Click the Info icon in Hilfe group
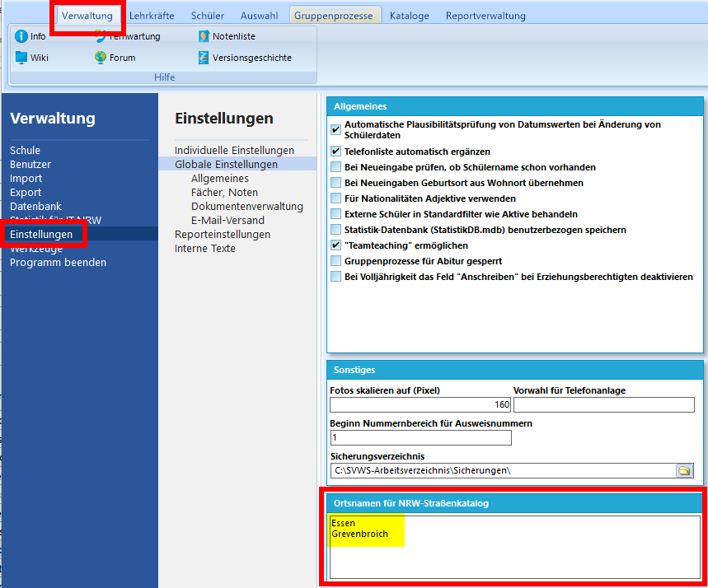The width and height of the screenshot is (708, 588). click(x=21, y=36)
